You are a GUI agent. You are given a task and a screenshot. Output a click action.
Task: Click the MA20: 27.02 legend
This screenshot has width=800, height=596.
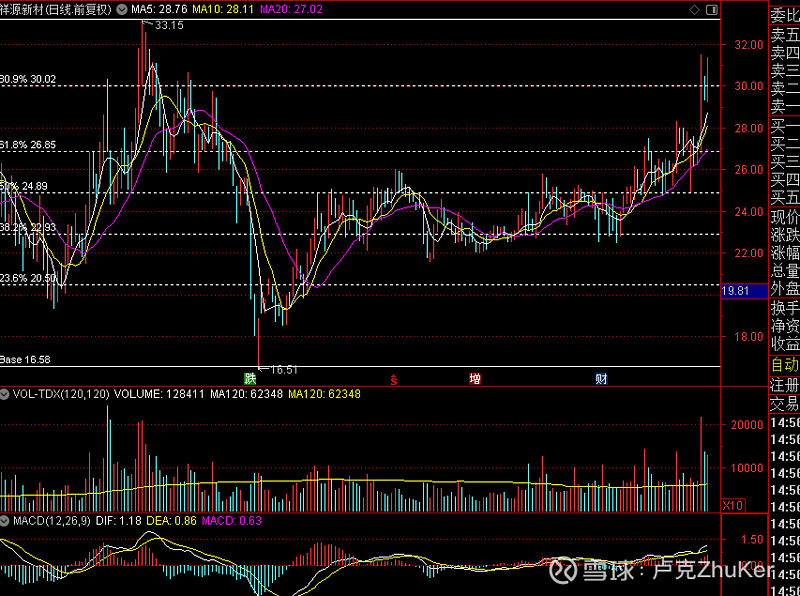pos(291,9)
